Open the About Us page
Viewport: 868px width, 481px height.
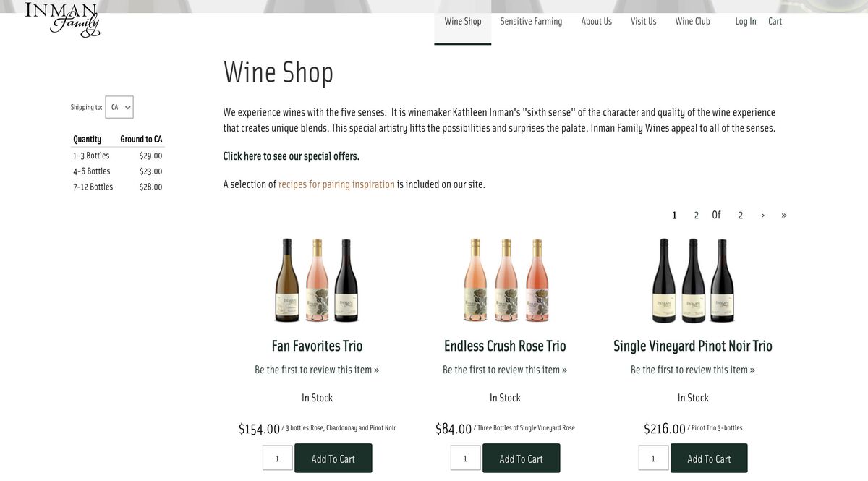click(x=596, y=21)
